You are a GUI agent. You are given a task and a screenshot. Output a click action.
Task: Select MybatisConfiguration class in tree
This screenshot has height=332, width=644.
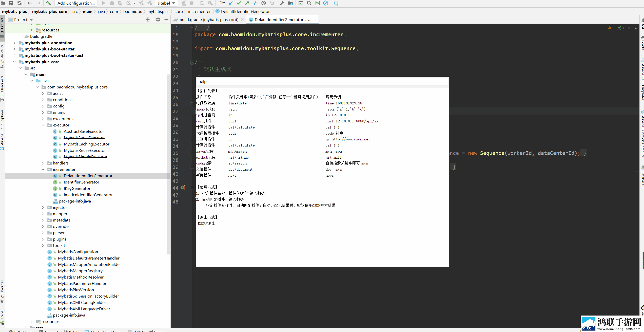point(78,252)
